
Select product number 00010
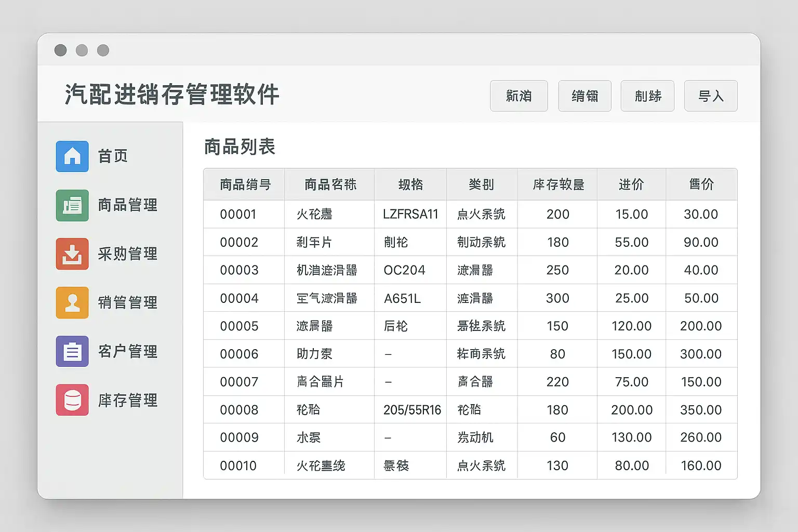(238, 465)
